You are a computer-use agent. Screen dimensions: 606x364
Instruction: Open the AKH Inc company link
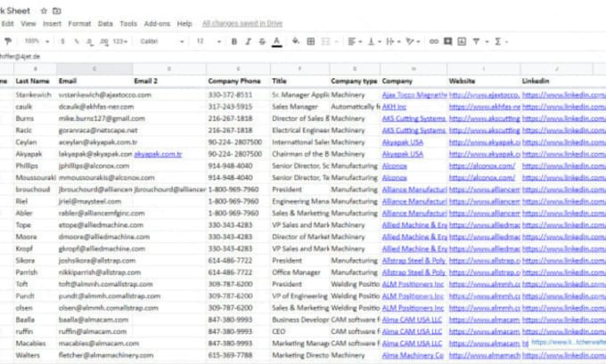[394, 107]
